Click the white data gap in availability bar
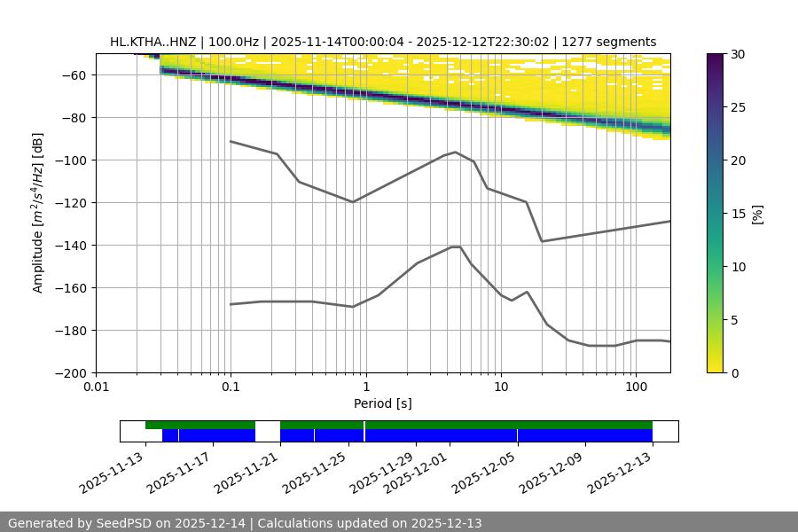This screenshot has width=798, height=532. point(268,431)
